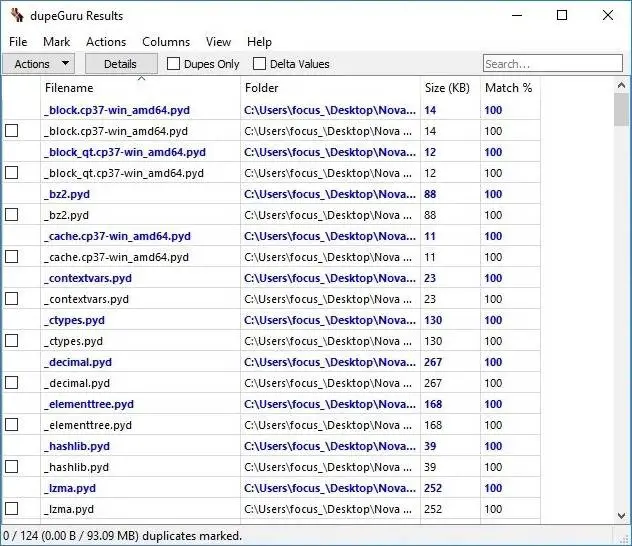Mark the non-bold _hashlib.pyd duplicate checkbox
The width and height of the screenshot is (632, 546).
12,467
